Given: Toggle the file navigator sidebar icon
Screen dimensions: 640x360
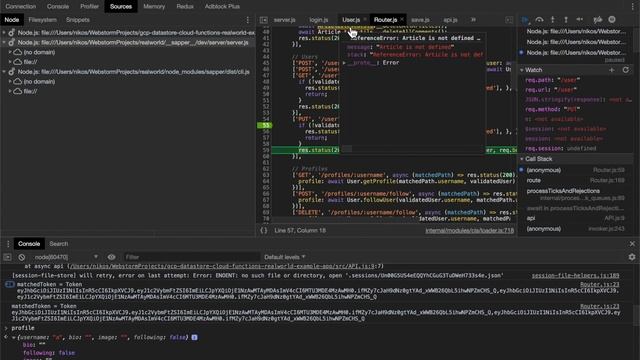Looking at the screenshot, I should [x=264, y=20].
